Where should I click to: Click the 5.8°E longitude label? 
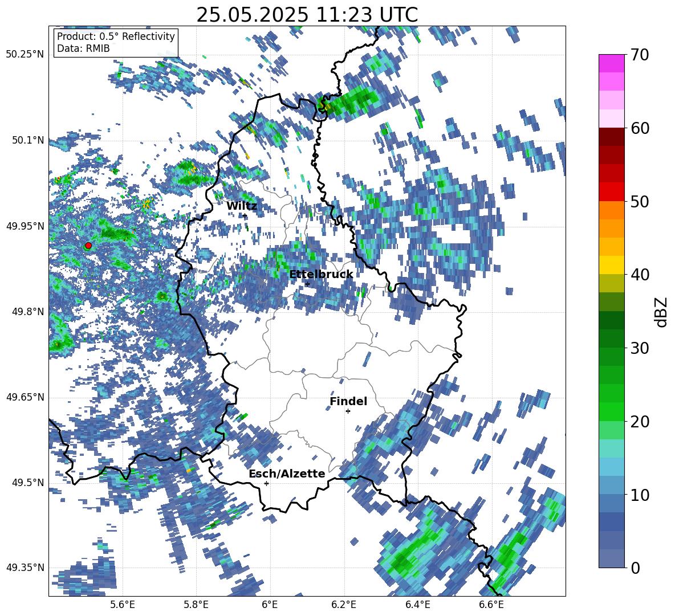(x=196, y=605)
